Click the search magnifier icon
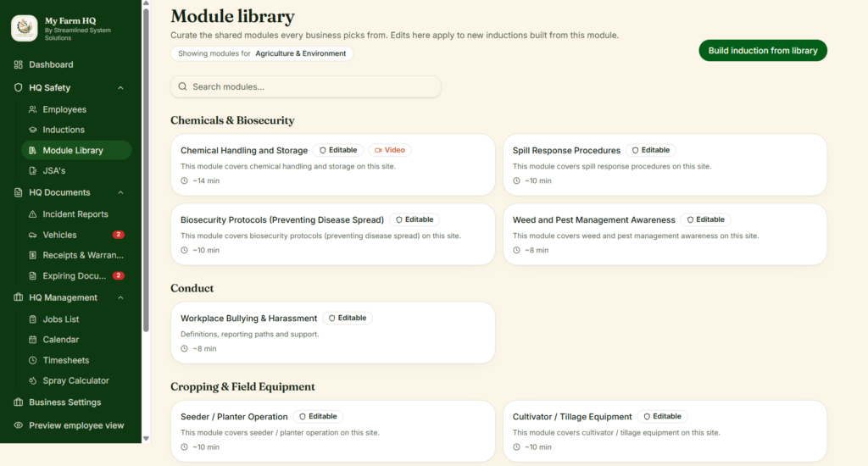 183,86
